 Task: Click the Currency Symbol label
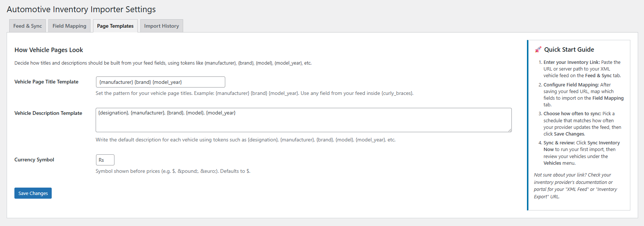34,160
